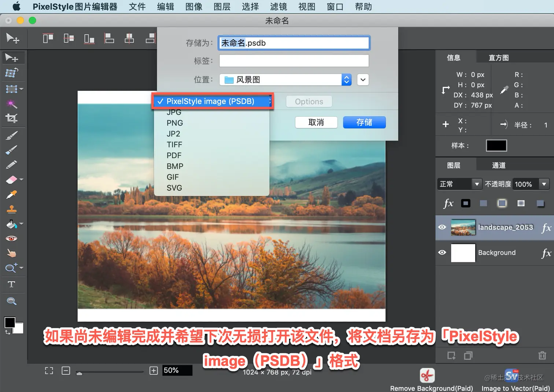Click the new layer icon in Layers panel
554x392 pixels.
click(x=451, y=355)
